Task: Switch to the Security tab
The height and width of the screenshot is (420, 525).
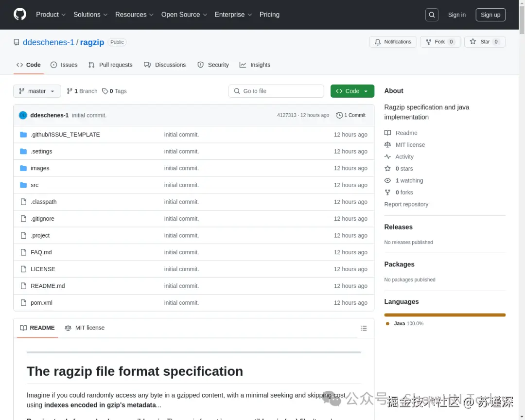Action: click(x=213, y=65)
